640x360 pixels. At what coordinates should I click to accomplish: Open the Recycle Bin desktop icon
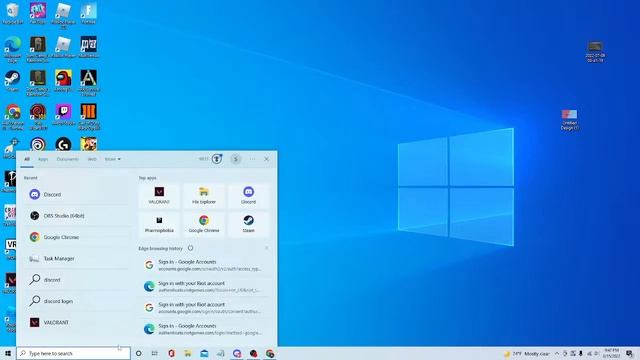click(13, 13)
